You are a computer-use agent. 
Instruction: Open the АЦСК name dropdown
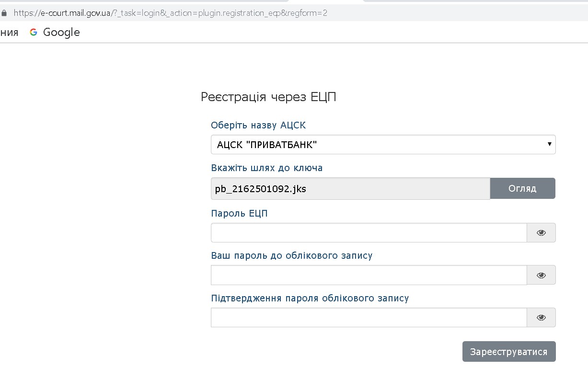[383, 144]
